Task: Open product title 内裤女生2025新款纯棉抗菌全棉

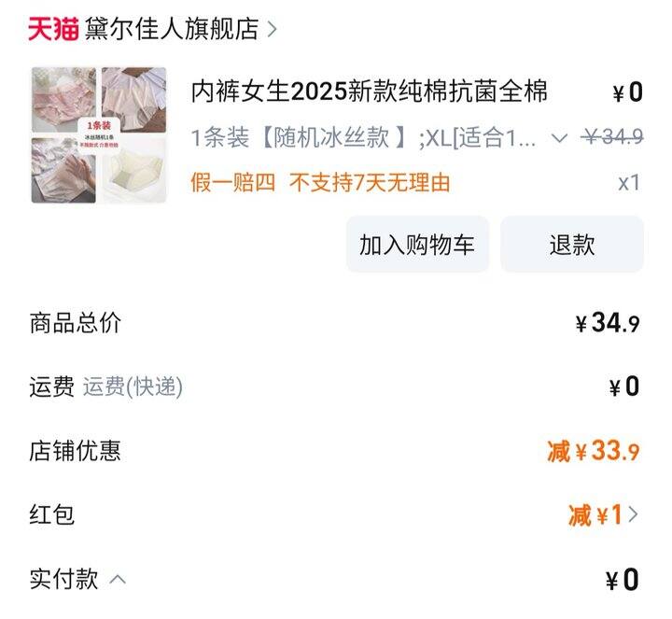Action: click(x=370, y=91)
